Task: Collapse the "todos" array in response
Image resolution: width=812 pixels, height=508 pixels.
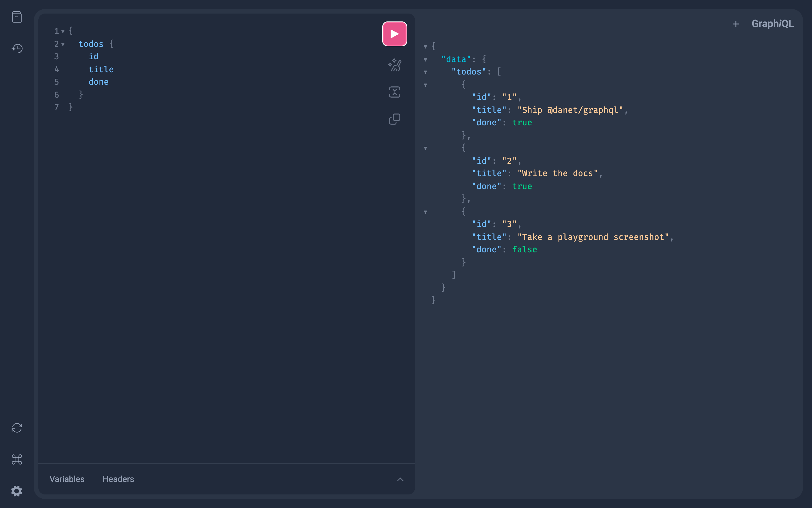Action: click(425, 72)
